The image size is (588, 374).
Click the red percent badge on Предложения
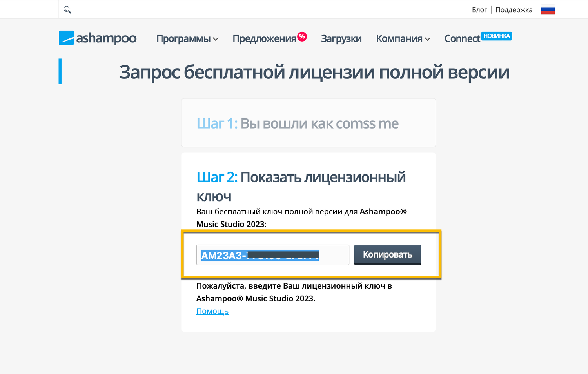(x=302, y=36)
